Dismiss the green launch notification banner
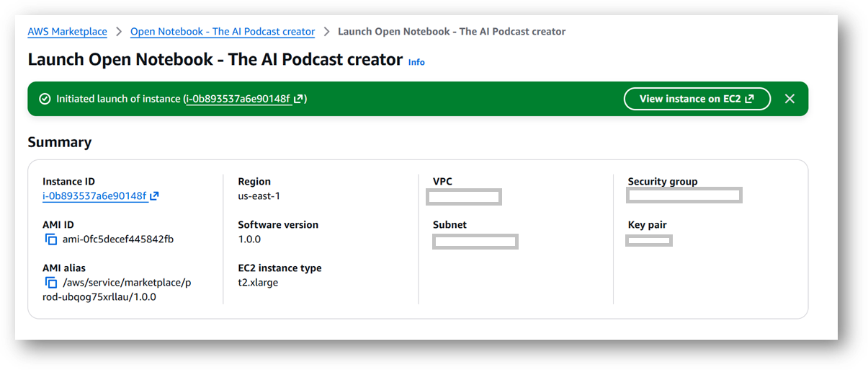Viewport: 868px width, 370px height. point(789,99)
